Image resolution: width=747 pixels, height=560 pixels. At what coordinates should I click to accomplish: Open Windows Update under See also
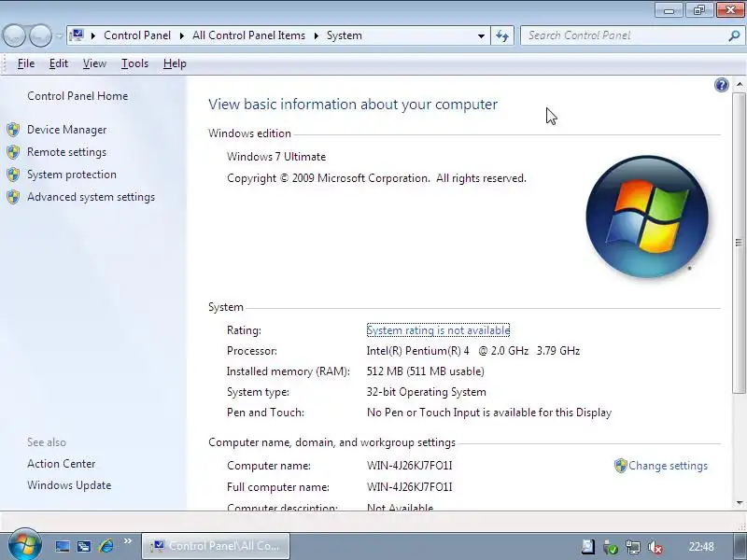69,485
